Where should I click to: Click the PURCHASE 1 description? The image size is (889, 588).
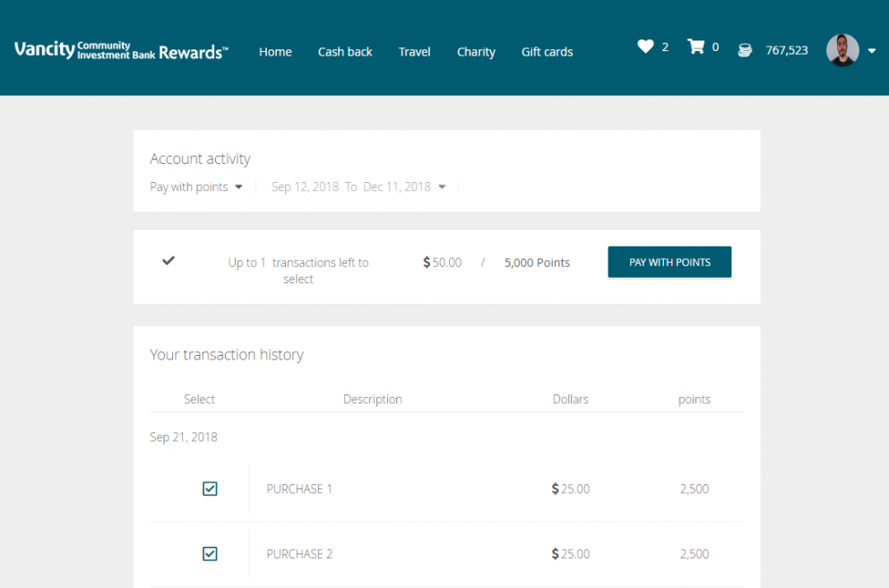click(x=299, y=489)
